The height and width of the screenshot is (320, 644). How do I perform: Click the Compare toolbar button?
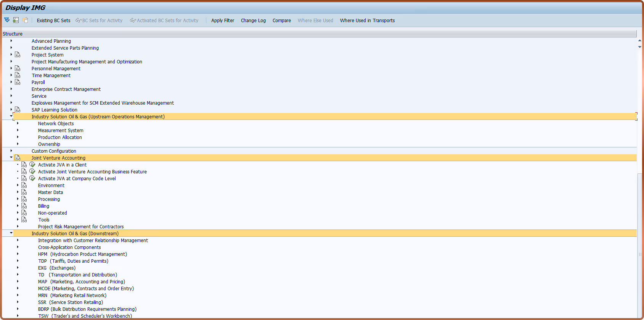coord(282,21)
